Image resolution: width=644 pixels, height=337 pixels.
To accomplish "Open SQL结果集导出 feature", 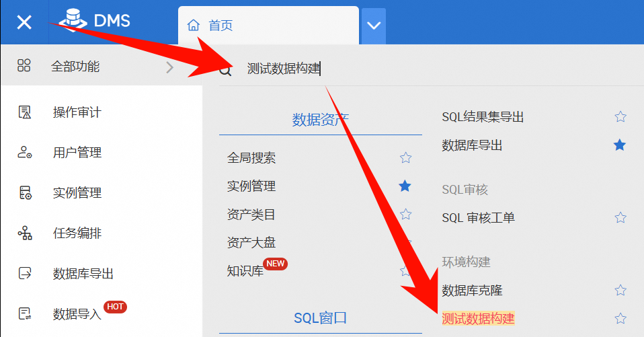I will click(x=483, y=117).
